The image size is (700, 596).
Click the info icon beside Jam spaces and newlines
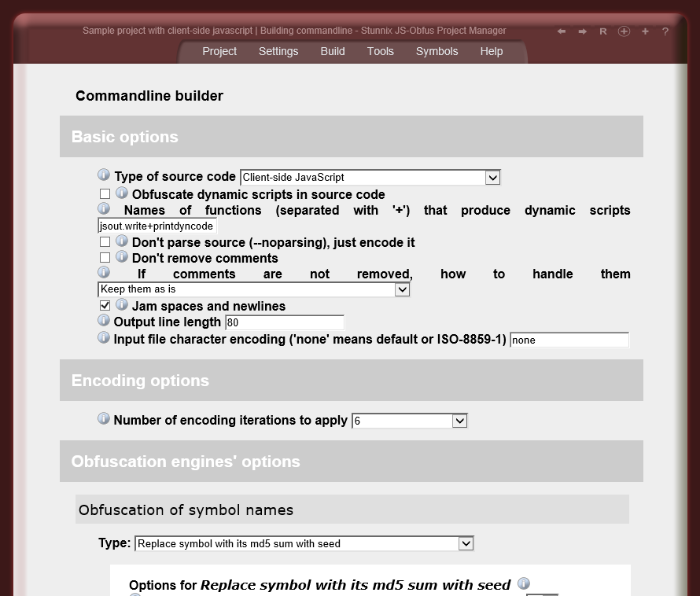121,304
